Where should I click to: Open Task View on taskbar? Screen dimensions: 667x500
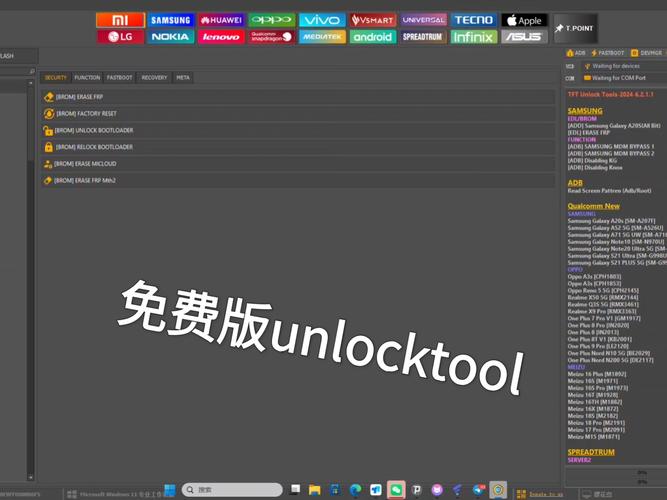coord(295,490)
